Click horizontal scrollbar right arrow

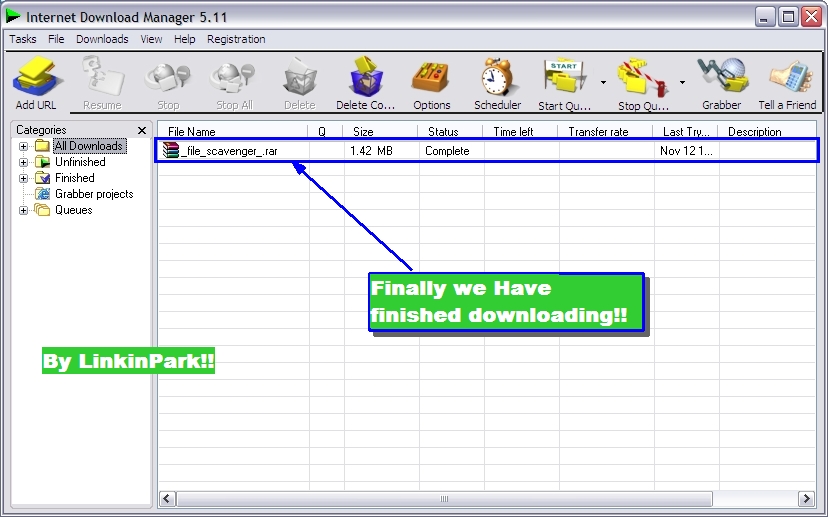(806, 499)
